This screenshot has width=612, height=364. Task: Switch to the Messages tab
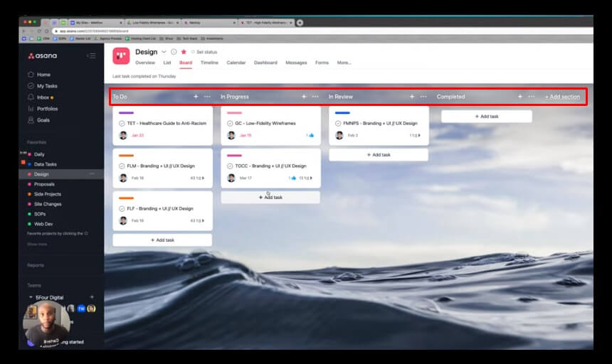pyautogui.click(x=296, y=63)
